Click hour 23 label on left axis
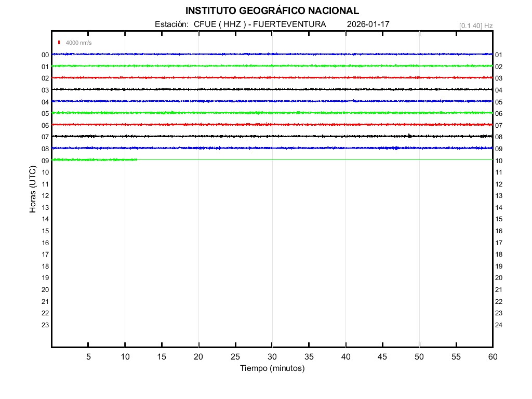 (45, 325)
